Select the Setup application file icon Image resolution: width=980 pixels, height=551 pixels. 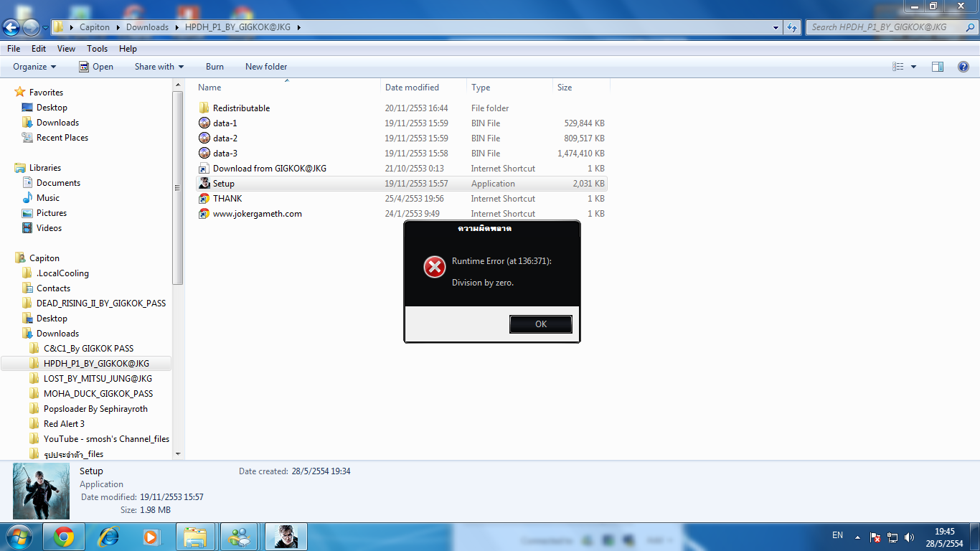point(204,184)
